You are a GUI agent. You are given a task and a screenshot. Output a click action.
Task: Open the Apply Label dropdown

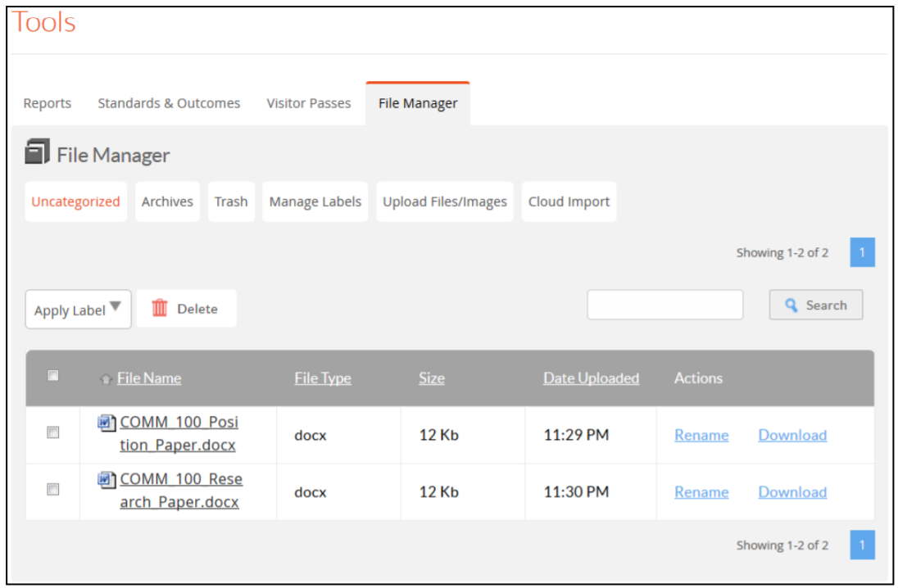78,310
